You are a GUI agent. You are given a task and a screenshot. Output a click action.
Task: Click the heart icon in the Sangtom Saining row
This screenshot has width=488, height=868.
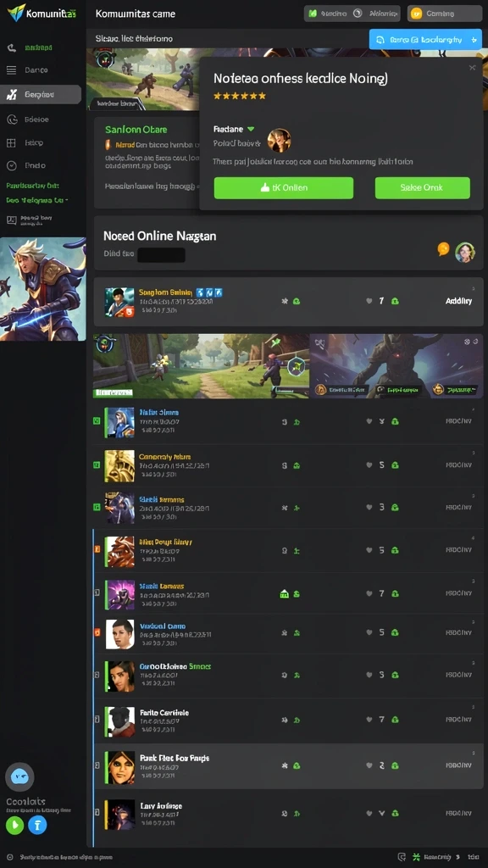point(369,301)
